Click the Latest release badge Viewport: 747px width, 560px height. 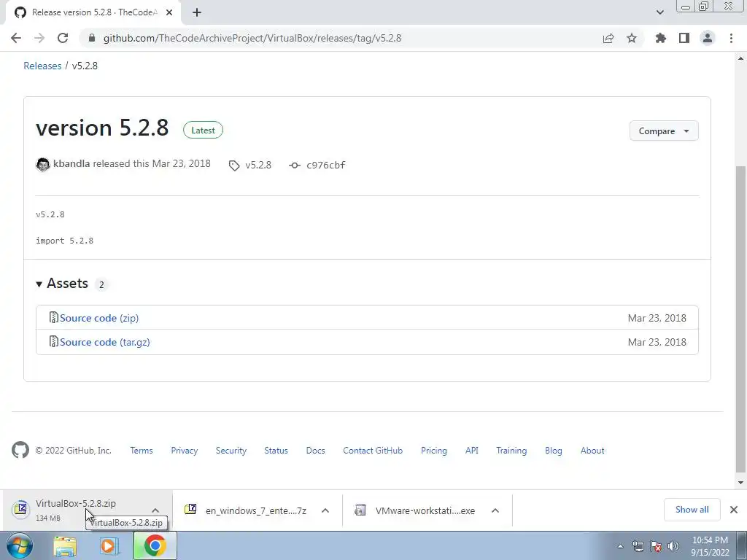(203, 130)
